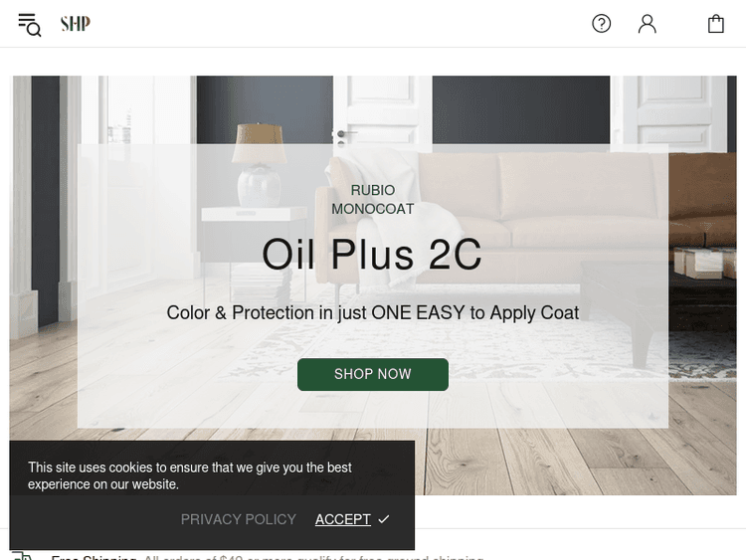
Task: Click the white door in banner photo
Action: pos(383,109)
